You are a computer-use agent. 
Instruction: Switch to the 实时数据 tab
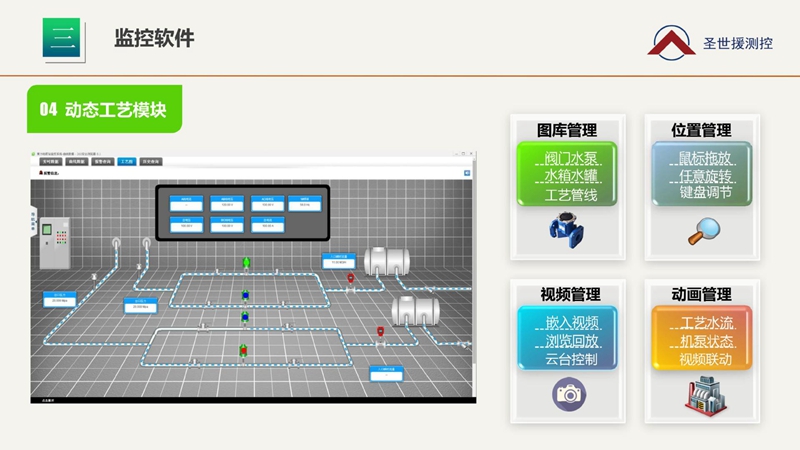pyautogui.click(x=51, y=161)
